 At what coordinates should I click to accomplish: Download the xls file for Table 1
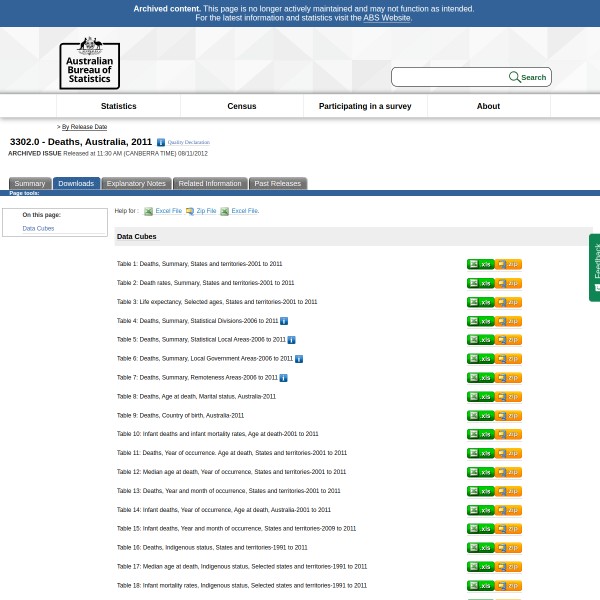480,264
